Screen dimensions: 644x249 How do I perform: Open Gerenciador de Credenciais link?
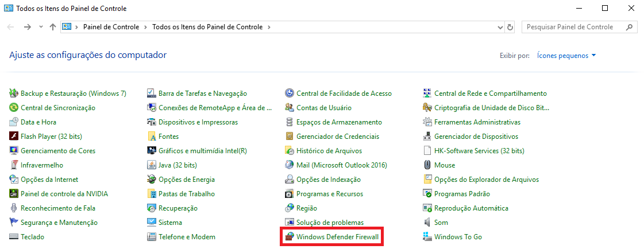(x=338, y=137)
